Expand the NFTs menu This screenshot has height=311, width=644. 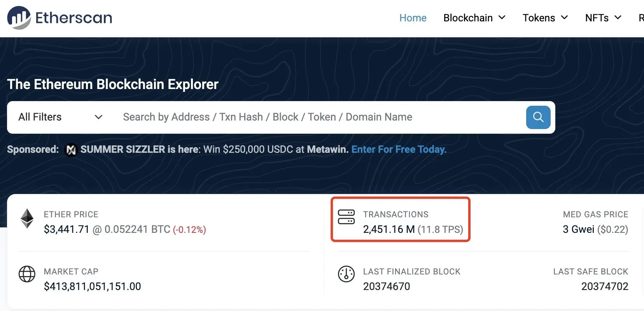pos(603,18)
